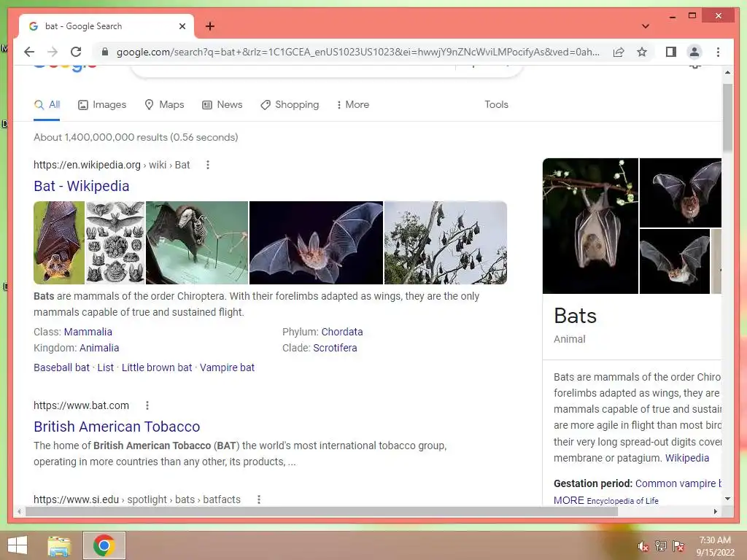The image size is (747, 560).
Task: Click the address bar URL field
Action: [x=357, y=52]
